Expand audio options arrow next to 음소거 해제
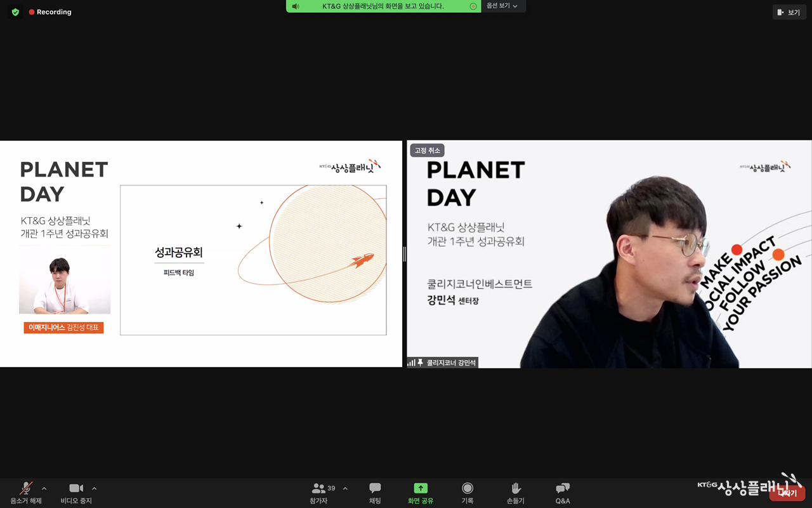 point(44,488)
